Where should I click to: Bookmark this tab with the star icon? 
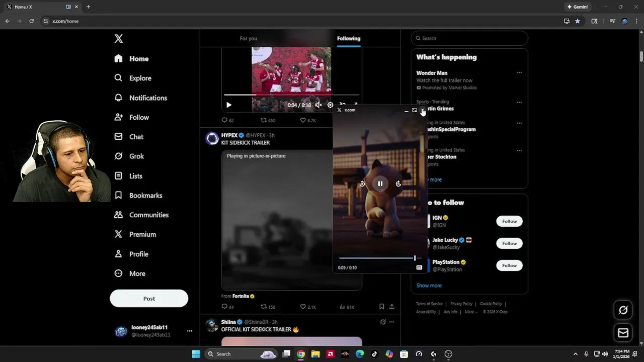[x=578, y=21]
